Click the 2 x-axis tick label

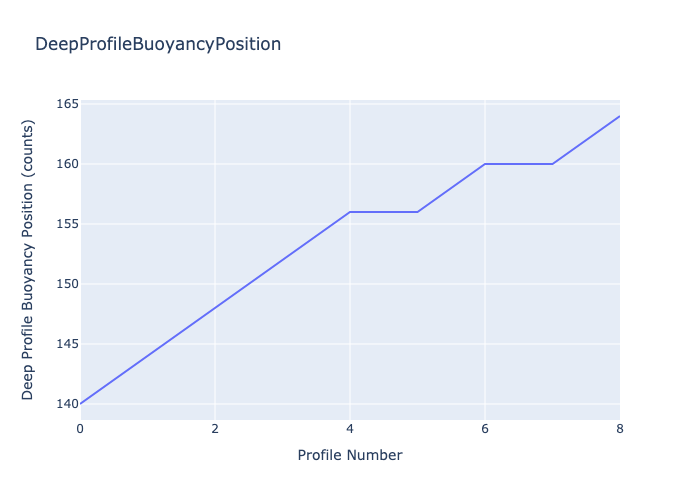(x=215, y=429)
